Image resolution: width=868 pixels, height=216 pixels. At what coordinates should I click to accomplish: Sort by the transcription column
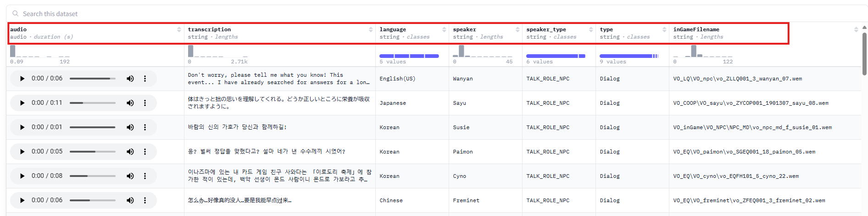[x=371, y=29]
